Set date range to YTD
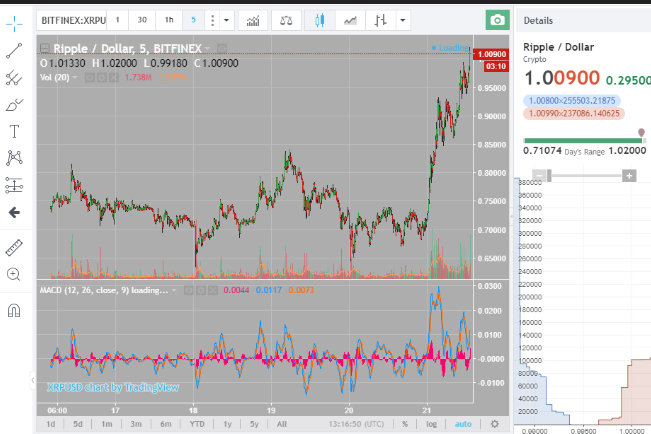 197,424
